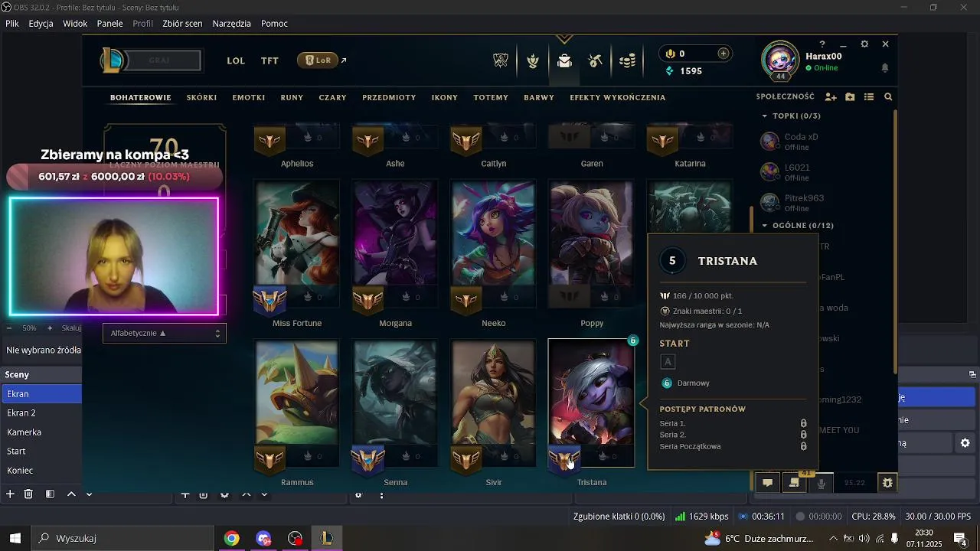
Task: Open the Clash trophy icon in League header
Action: click(501, 61)
